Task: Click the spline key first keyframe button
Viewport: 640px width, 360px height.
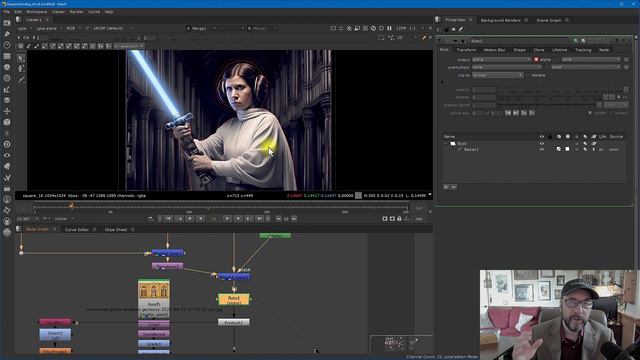Action: [x=508, y=113]
